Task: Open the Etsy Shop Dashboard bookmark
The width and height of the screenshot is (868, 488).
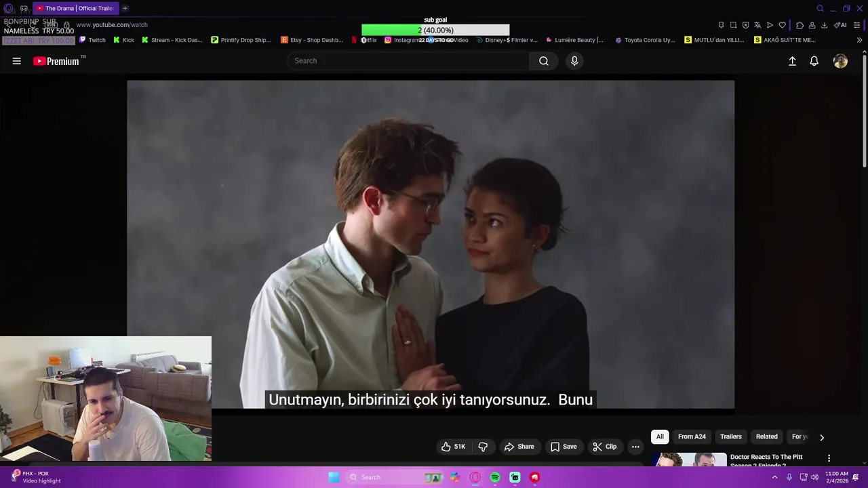Action: [312, 40]
